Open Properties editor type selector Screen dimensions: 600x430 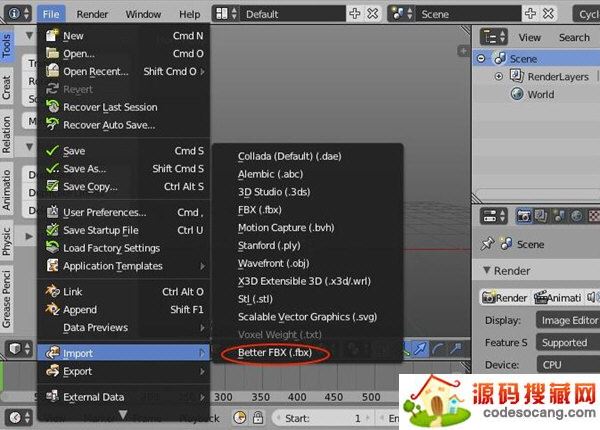click(x=494, y=216)
